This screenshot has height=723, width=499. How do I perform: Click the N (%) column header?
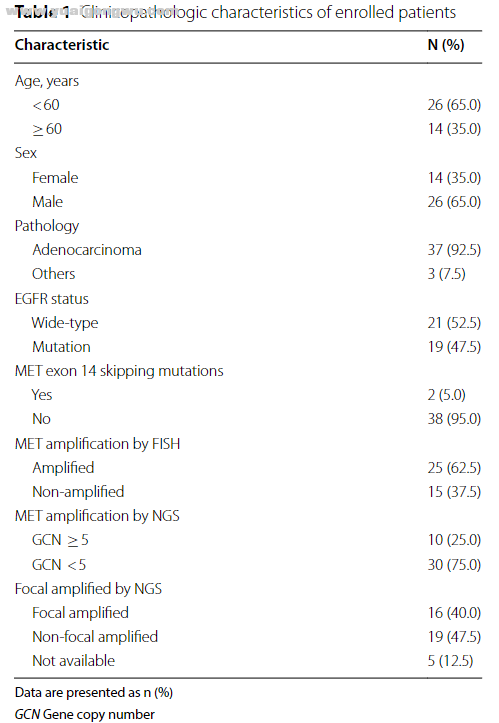(x=446, y=45)
